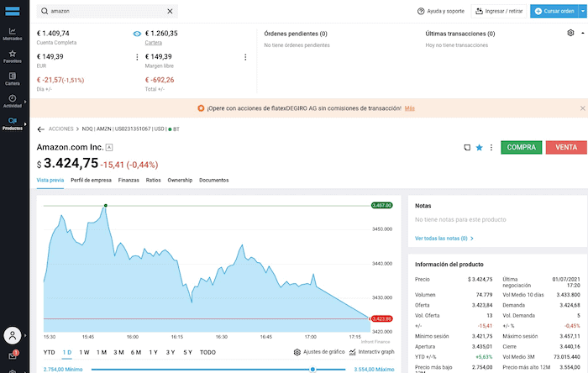Image resolution: width=588 pixels, height=373 pixels.
Task: Switch to Ownership tab
Action: point(180,181)
